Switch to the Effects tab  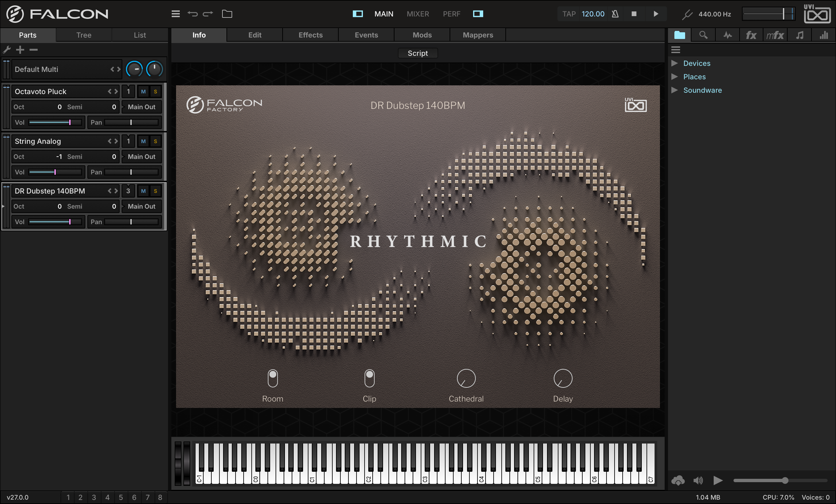coord(310,35)
